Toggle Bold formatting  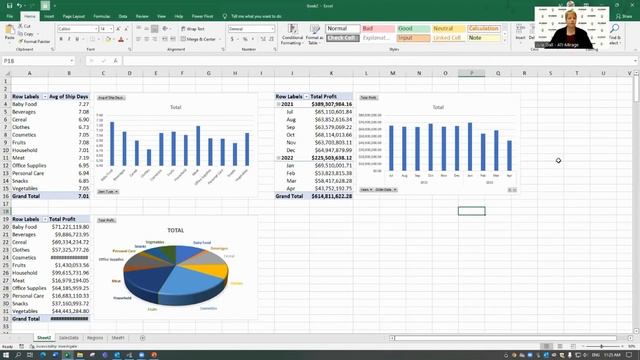coord(61,39)
